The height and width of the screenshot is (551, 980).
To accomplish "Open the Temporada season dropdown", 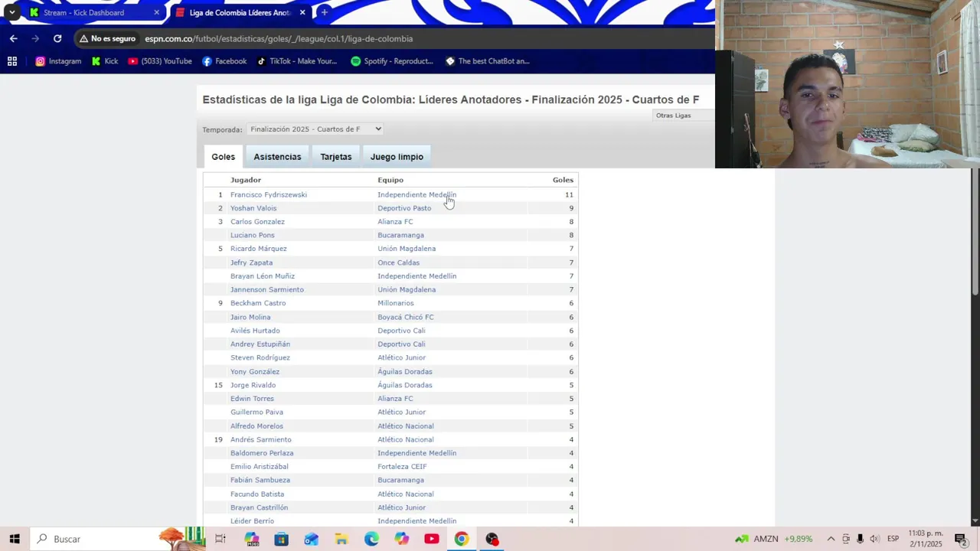I will click(x=315, y=129).
